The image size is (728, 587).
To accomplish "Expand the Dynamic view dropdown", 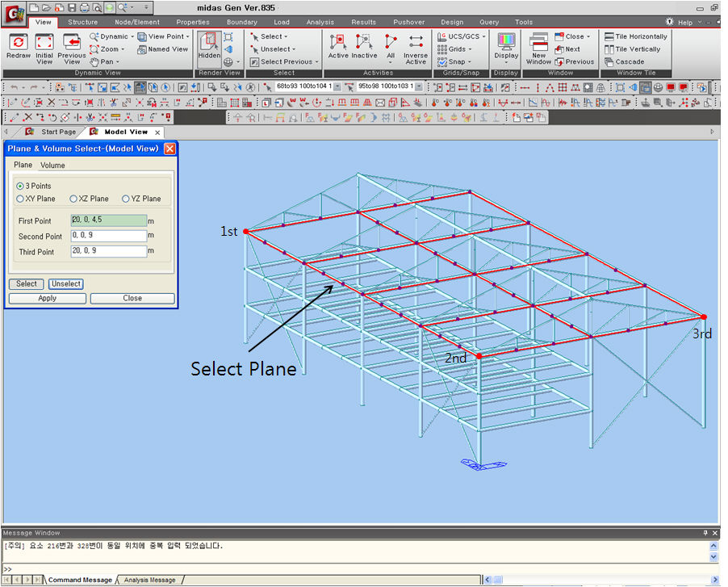I will click(132, 36).
